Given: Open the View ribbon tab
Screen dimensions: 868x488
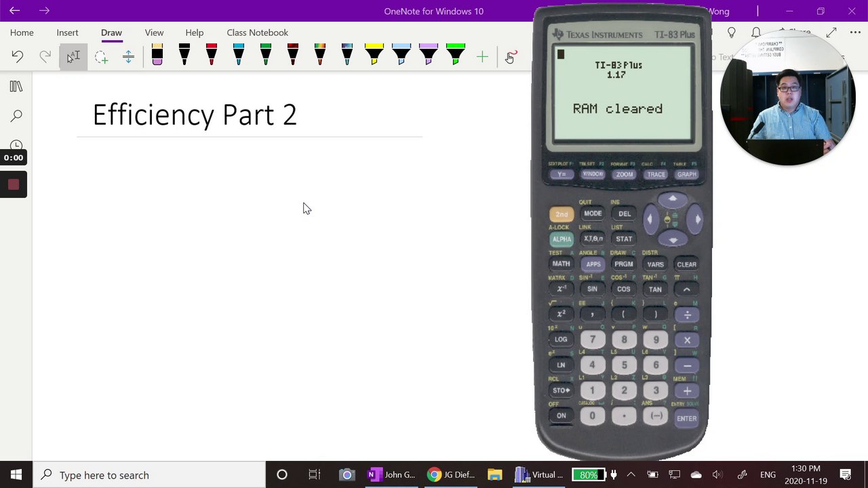Looking at the screenshot, I should 154,33.
